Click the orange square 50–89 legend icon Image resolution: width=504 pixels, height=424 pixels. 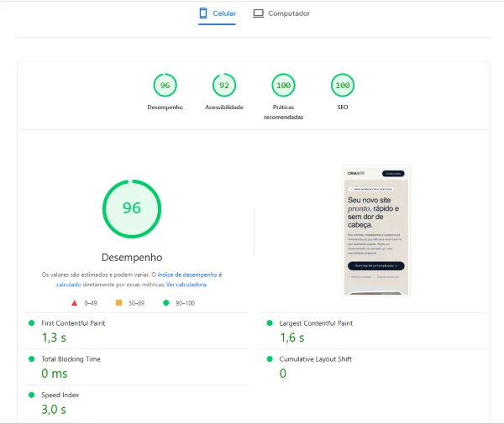(118, 302)
